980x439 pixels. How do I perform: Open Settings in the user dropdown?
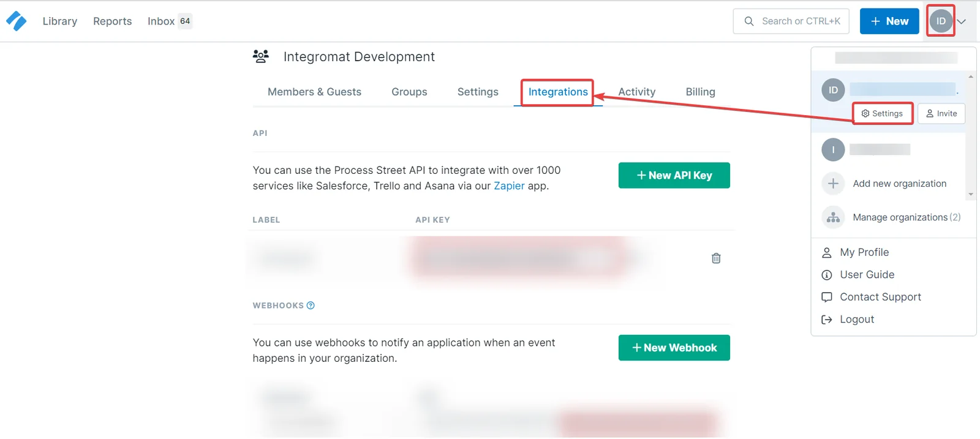click(x=883, y=113)
